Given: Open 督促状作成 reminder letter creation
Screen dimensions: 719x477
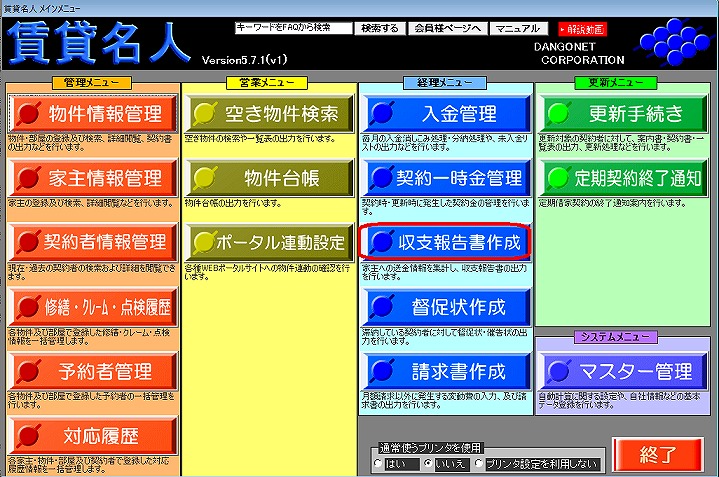Looking at the screenshot, I should tap(445, 306).
